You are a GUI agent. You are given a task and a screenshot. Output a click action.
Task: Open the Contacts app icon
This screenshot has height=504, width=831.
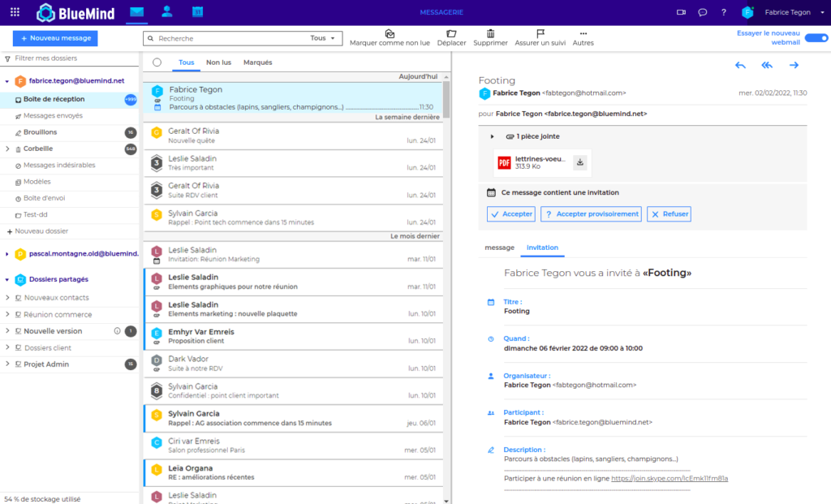(x=167, y=12)
